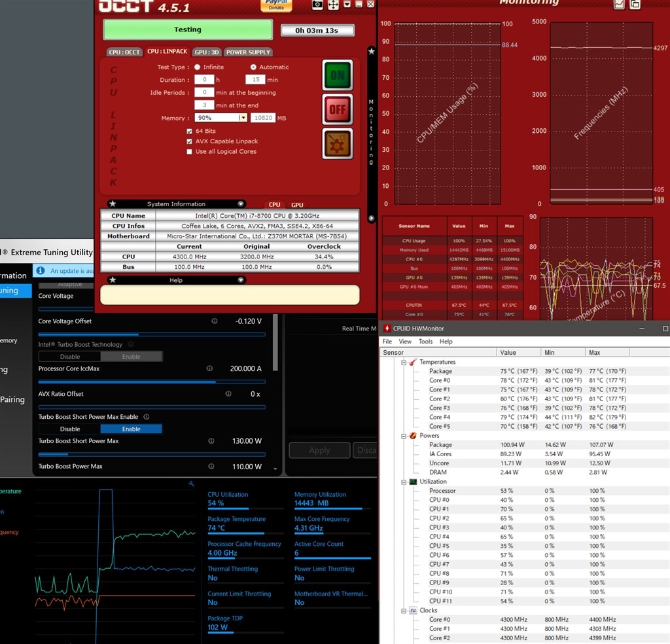Screen dimensions: 670x644
Task: Click the PayPal Donate button in OCCT
Action: (276, 5)
